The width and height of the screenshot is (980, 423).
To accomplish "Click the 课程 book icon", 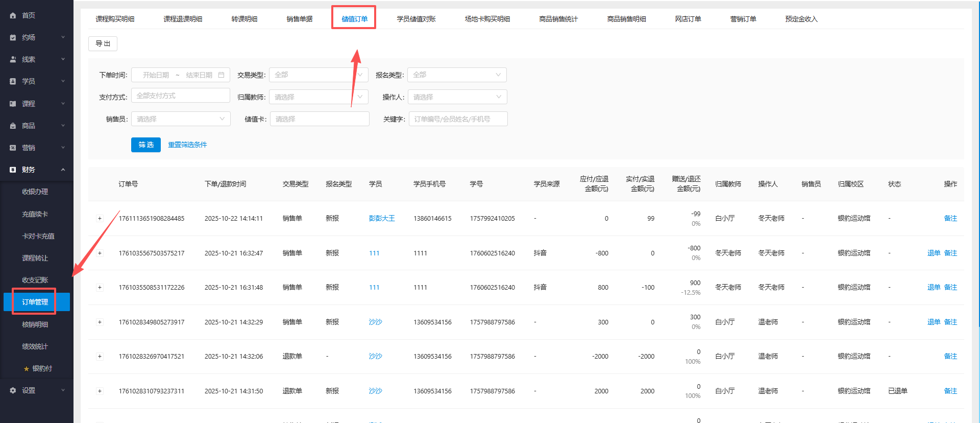I will point(13,104).
